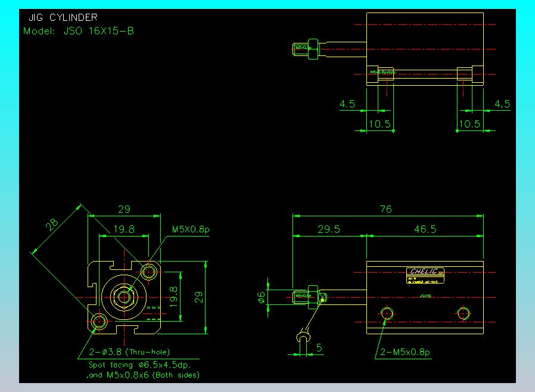This screenshot has height=392, width=535.
Task: Click the "JIG CYLINDER" title text
Action: pyautogui.click(x=63, y=17)
